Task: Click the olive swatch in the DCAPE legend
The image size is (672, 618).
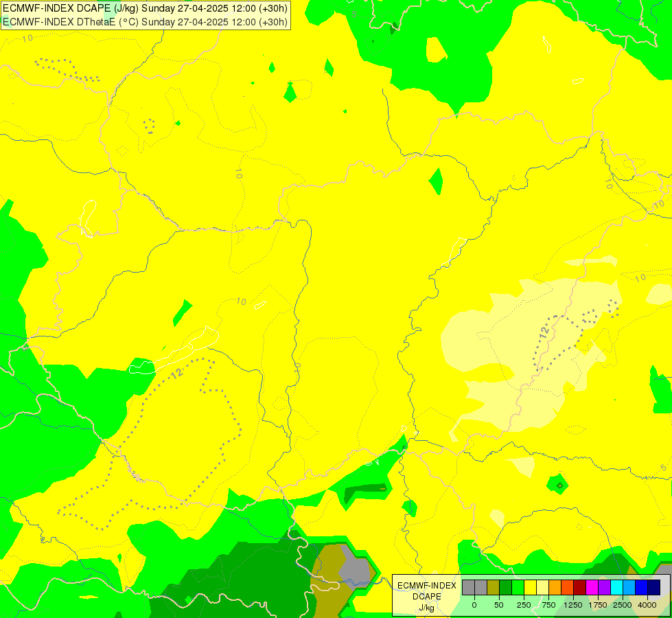Action: (x=494, y=587)
